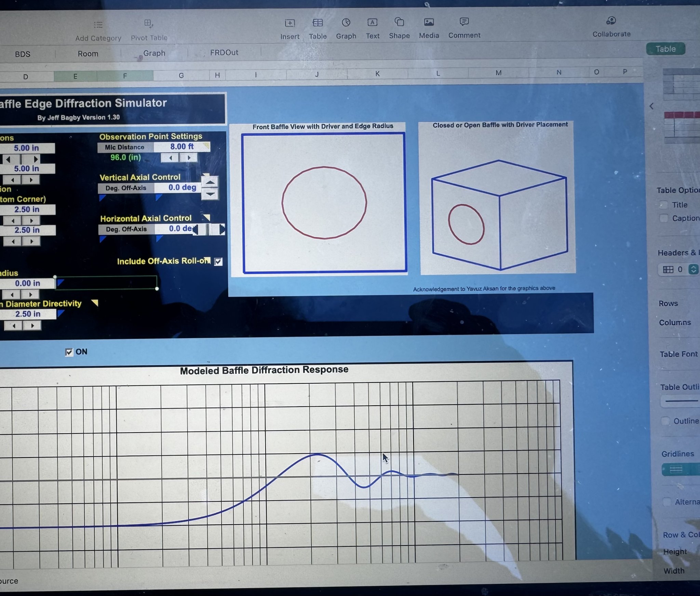Open the Graph sheet tab
The image size is (700, 596).
[x=154, y=53]
